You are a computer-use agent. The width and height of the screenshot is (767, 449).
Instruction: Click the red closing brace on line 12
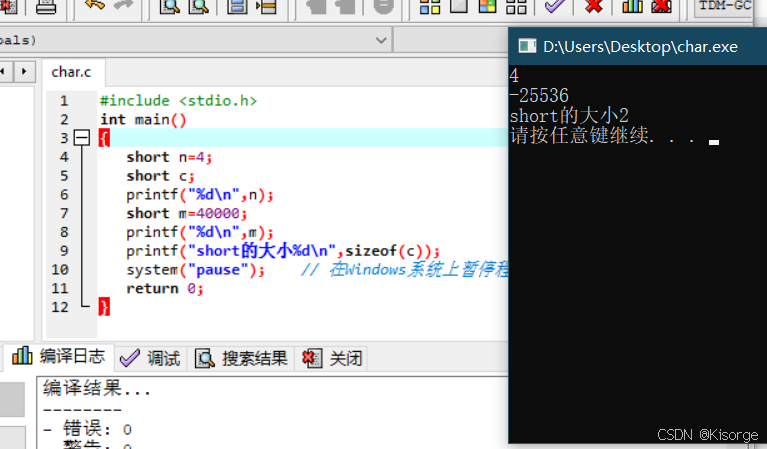104,307
